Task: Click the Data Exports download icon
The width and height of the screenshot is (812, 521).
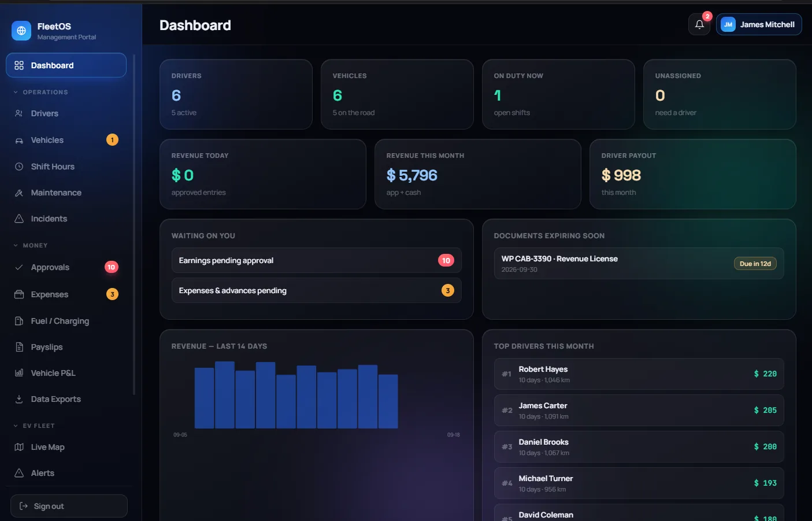Action: point(19,399)
